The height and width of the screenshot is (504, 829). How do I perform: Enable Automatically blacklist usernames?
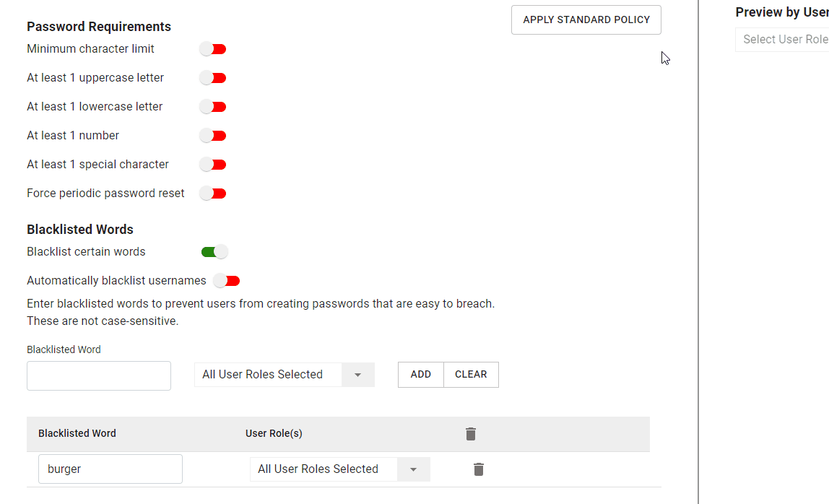(226, 280)
